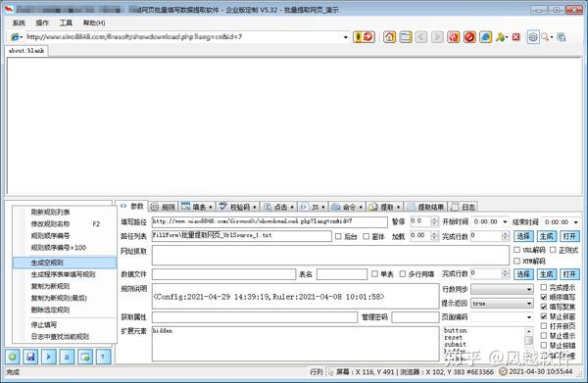Open the 开始时间 time dropdown
This screenshot has height=383, width=588.
(x=505, y=221)
